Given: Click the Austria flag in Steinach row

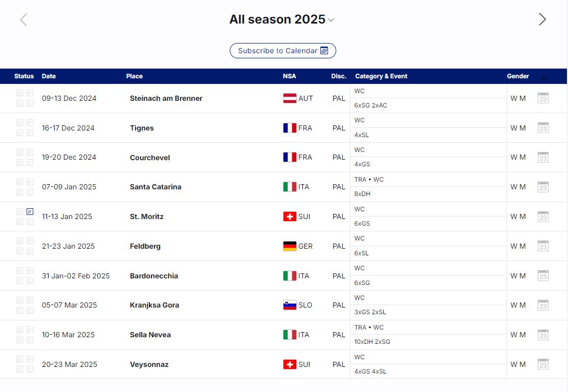Looking at the screenshot, I should (x=290, y=98).
